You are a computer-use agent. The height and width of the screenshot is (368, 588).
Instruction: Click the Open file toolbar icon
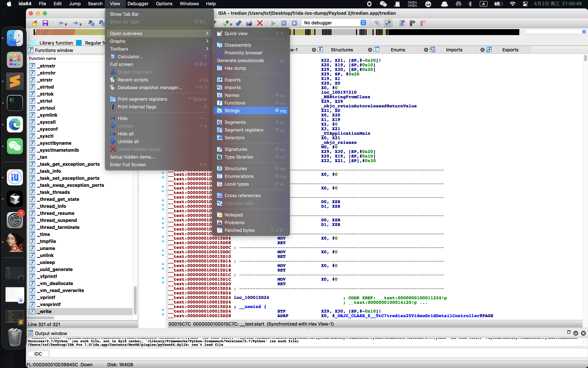[35, 23]
